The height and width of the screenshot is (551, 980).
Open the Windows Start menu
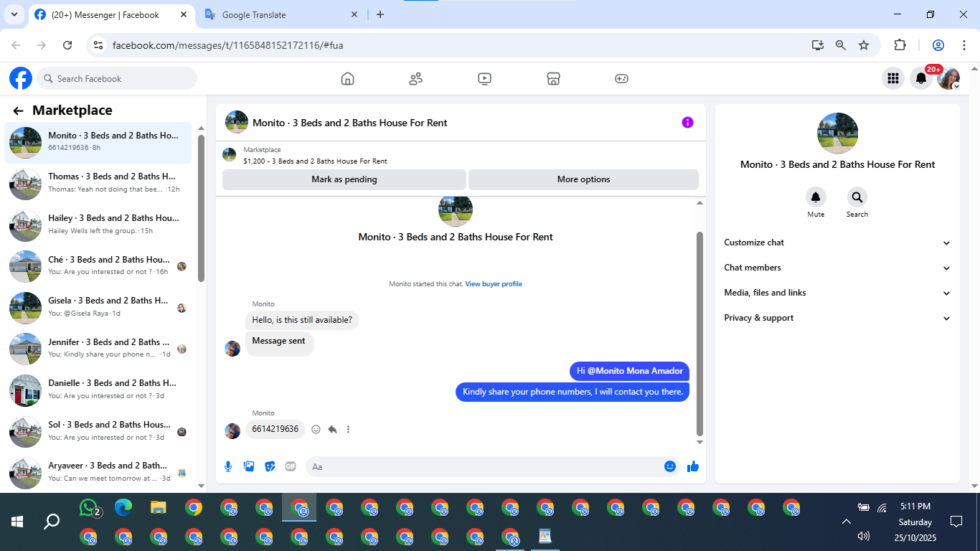click(17, 522)
